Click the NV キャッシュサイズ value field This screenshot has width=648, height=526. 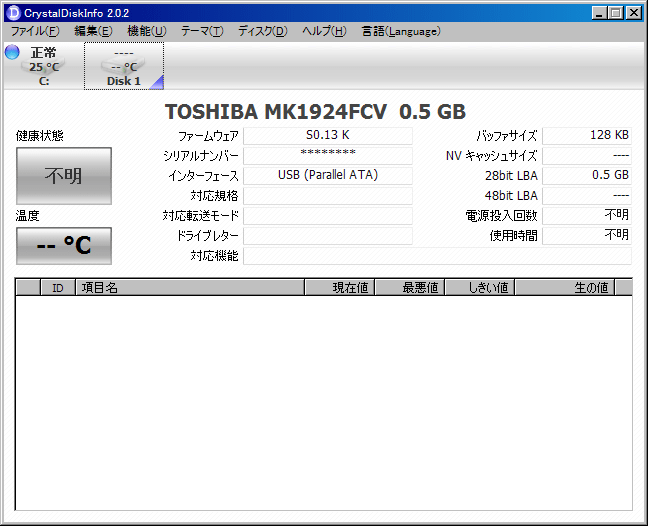[x=587, y=156]
